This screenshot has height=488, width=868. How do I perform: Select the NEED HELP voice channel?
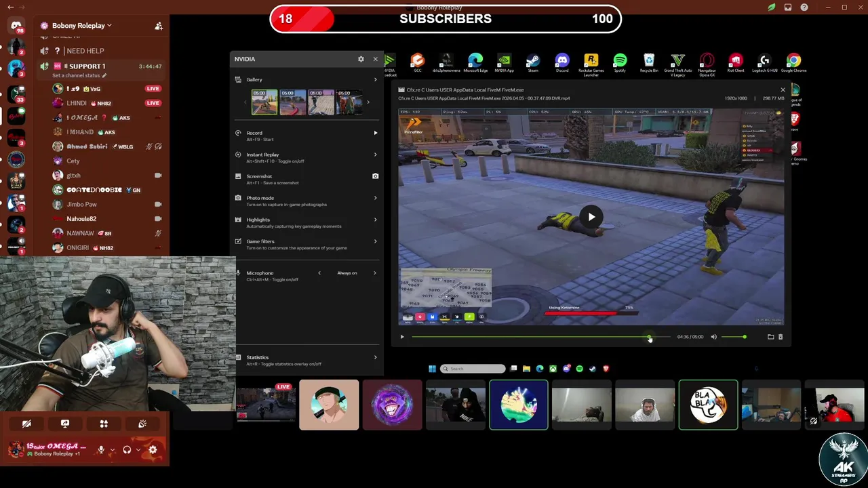pos(100,51)
